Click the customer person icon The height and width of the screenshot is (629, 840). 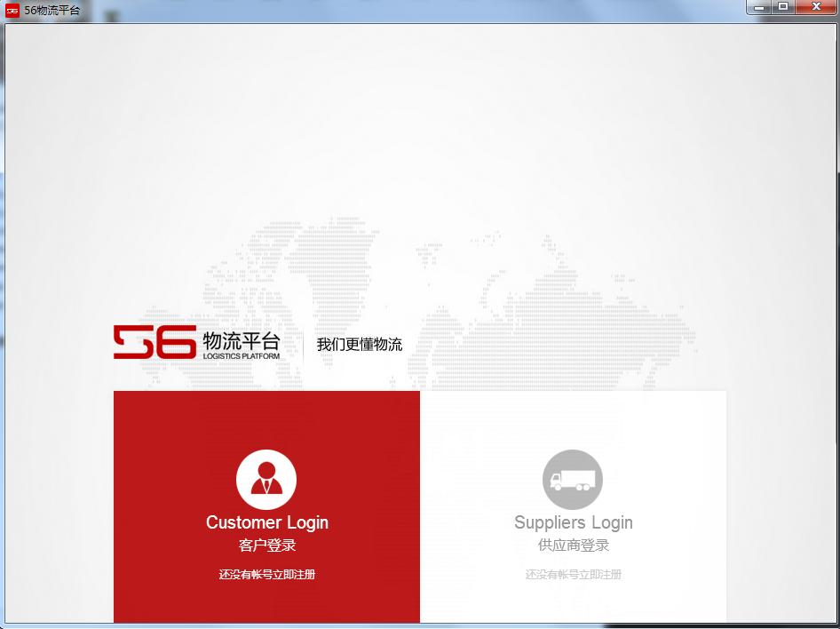pyautogui.click(x=266, y=480)
